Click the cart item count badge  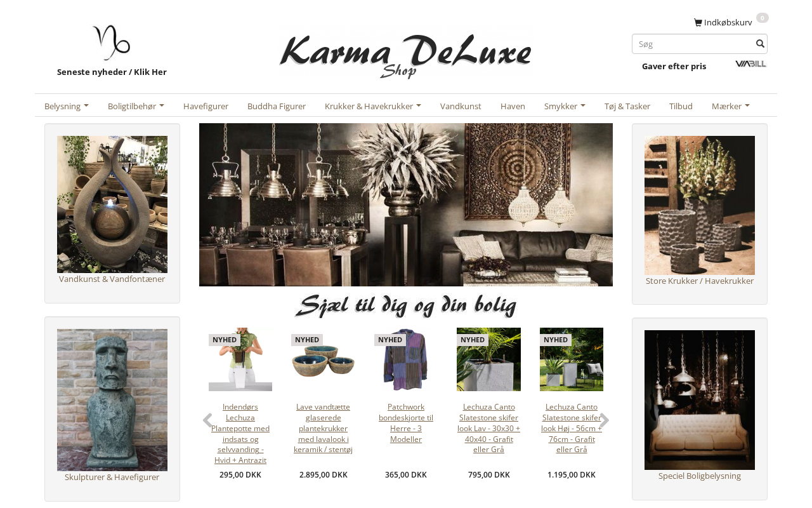763,18
